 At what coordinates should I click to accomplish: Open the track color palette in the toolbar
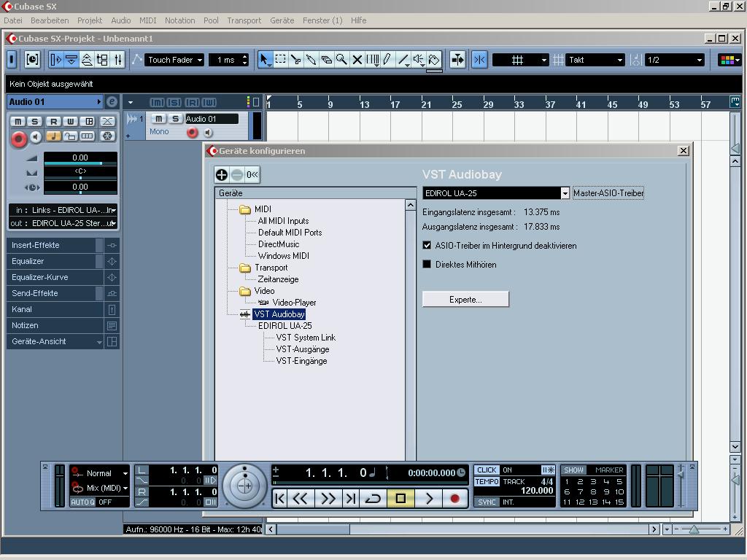pyautogui.click(x=729, y=60)
